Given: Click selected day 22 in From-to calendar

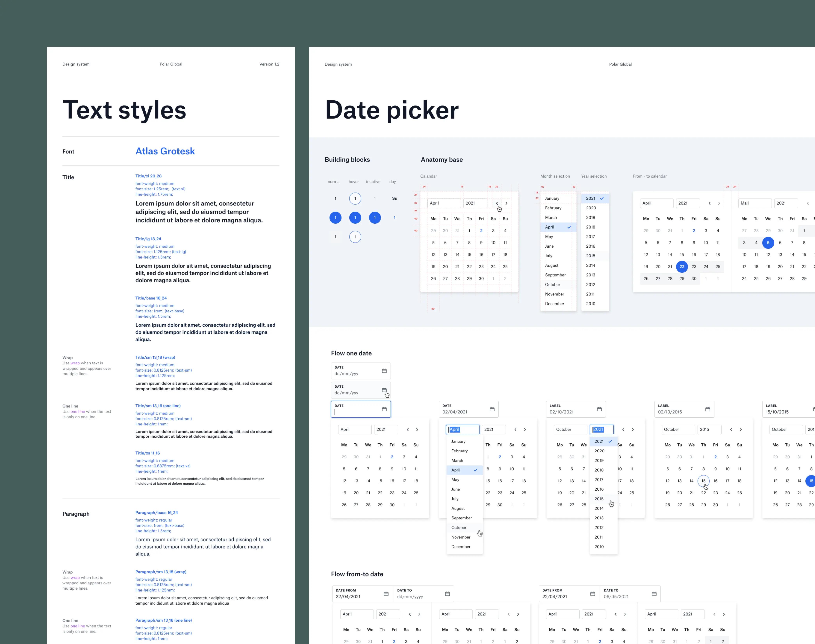Looking at the screenshot, I should tap(682, 267).
